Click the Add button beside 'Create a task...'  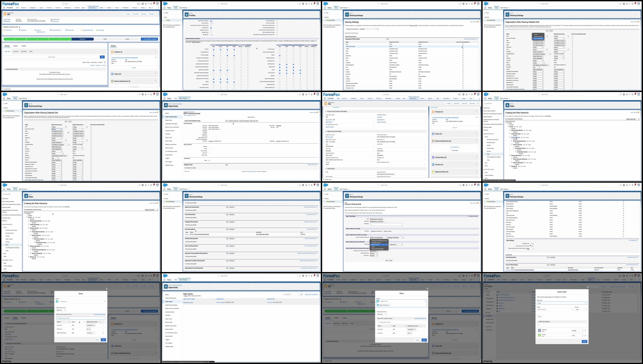click(x=102, y=57)
